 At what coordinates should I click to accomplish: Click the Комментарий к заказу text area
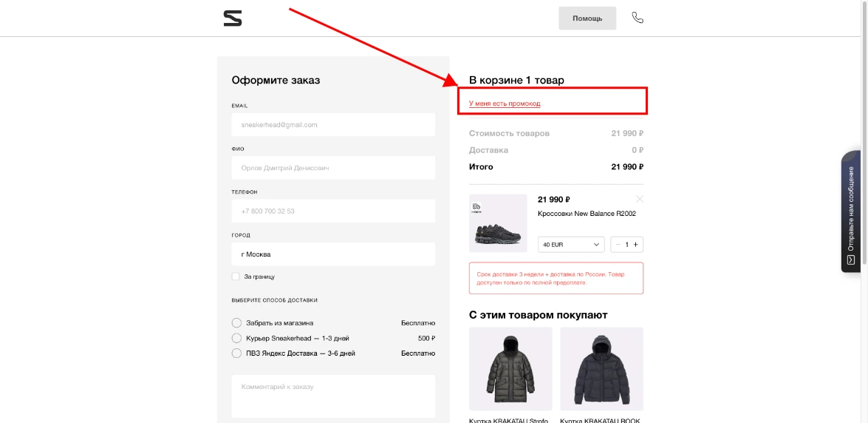click(333, 396)
